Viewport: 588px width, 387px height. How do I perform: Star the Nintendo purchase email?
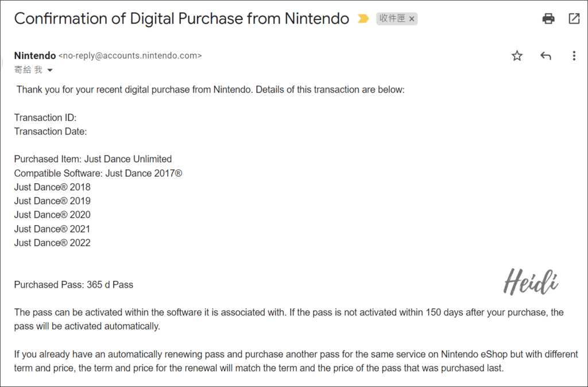tap(517, 56)
